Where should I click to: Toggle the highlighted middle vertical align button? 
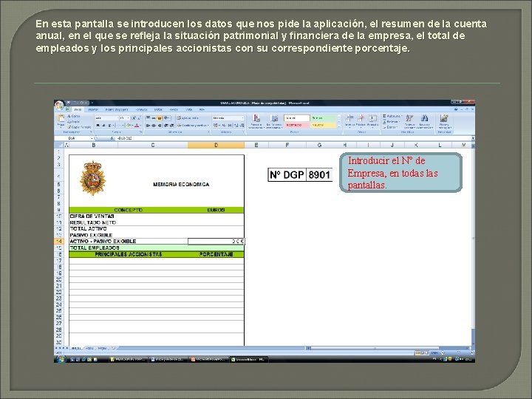(160, 118)
